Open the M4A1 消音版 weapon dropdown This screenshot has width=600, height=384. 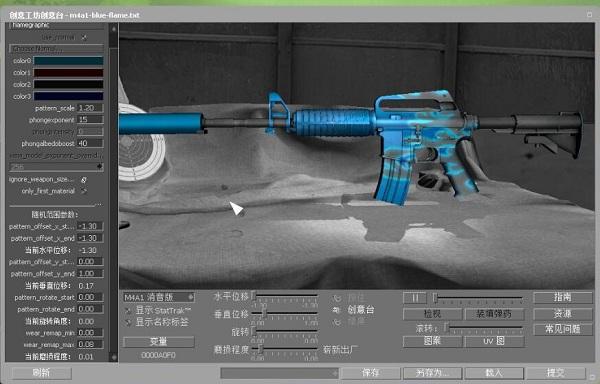159,297
